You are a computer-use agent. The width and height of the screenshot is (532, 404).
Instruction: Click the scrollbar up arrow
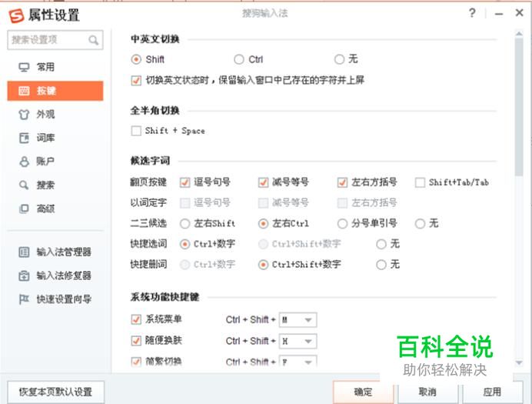tap(519, 34)
